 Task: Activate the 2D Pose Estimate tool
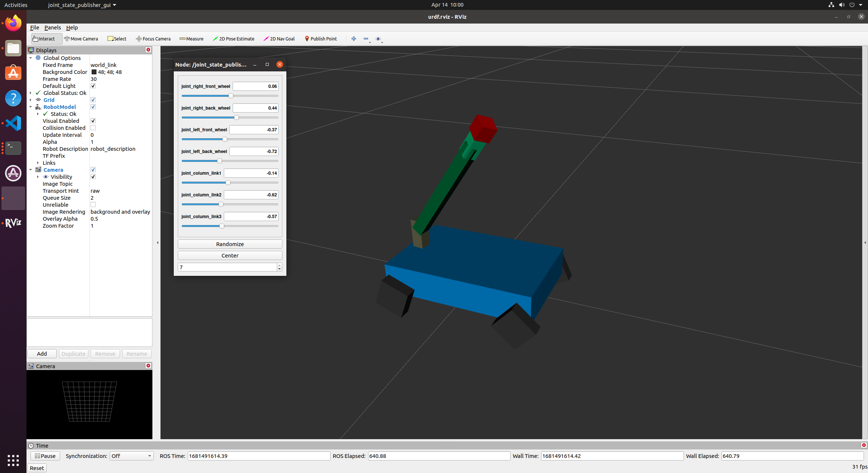point(233,39)
